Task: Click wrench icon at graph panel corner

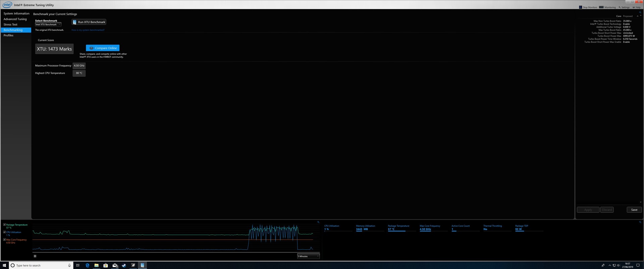Action: [x=318, y=222]
